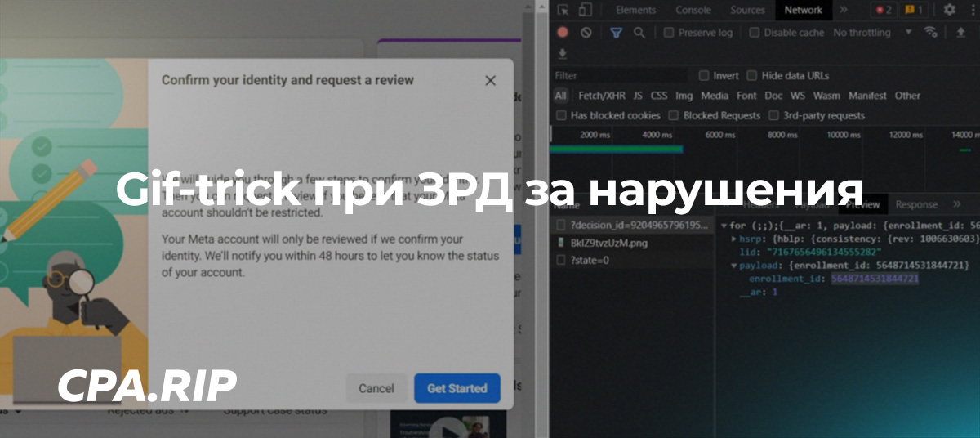The height and width of the screenshot is (438, 980).
Task: Select the All request type filter
Action: click(x=560, y=96)
